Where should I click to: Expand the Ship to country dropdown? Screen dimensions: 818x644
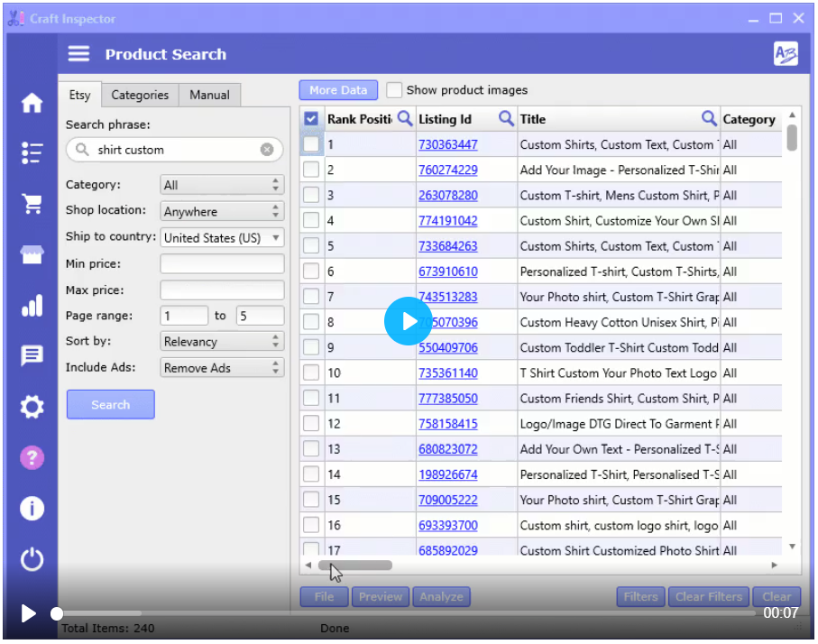[x=222, y=238]
